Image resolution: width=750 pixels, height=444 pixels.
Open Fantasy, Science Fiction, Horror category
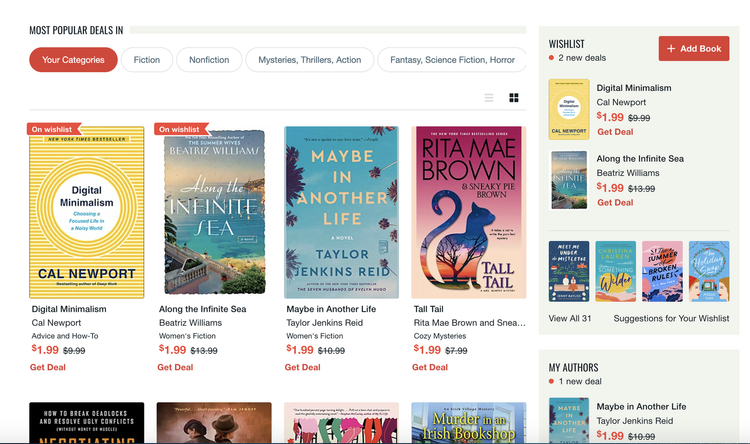(x=452, y=60)
